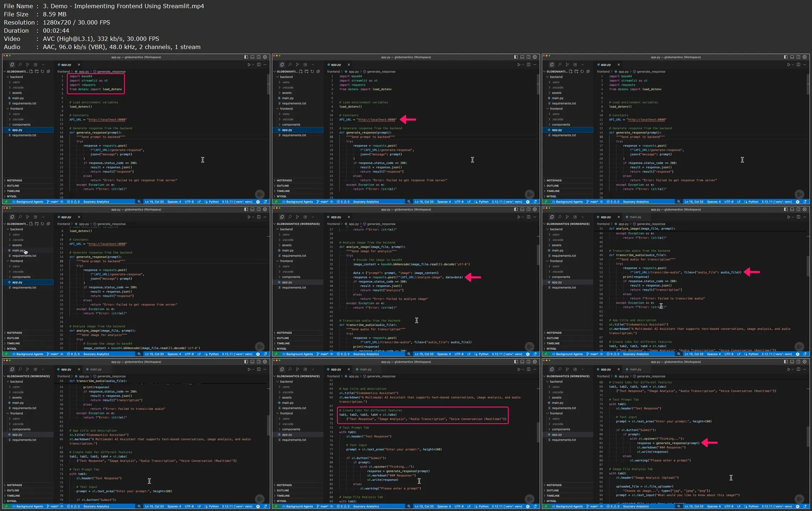
Task: Click remote connection icon in top-middle frame status bar
Action: click(276, 202)
